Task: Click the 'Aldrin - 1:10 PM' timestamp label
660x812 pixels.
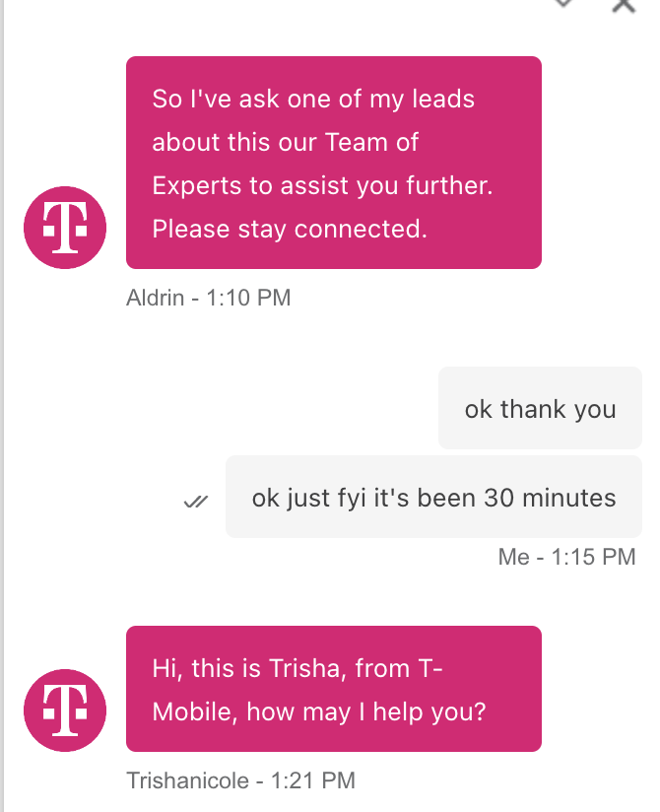Action: (x=208, y=298)
